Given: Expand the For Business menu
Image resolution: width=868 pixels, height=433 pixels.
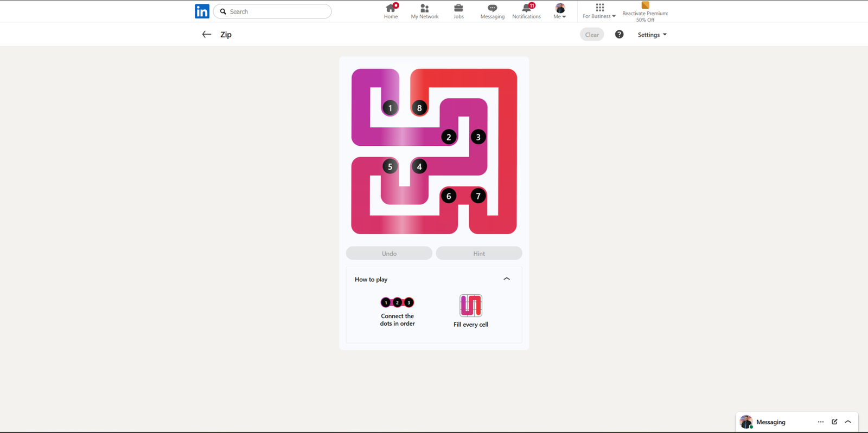Looking at the screenshot, I should [x=599, y=11].
